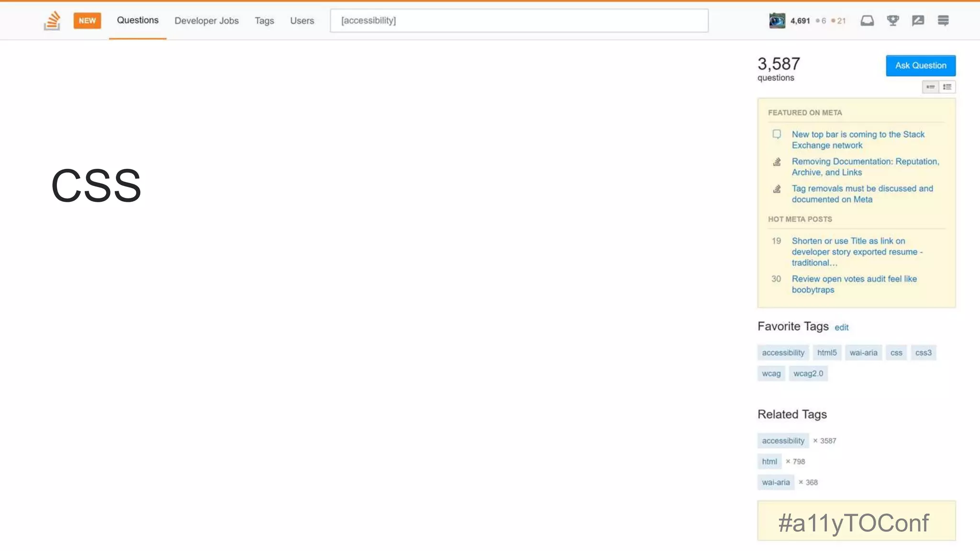
Task: Switch to detailed list view icon
Action: [x=947, y=87]
